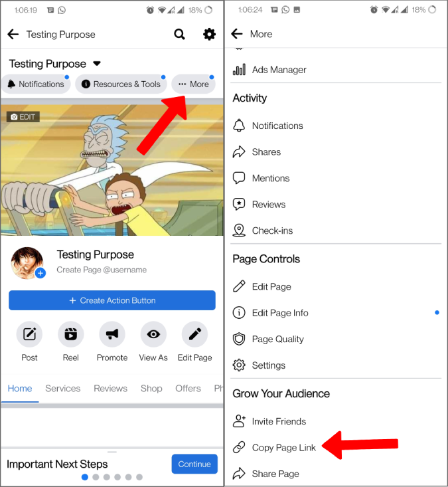The height and width of the screenshot is (487, 448).
Task: Tap Promote megaphone icon
Action: (112, 334)
